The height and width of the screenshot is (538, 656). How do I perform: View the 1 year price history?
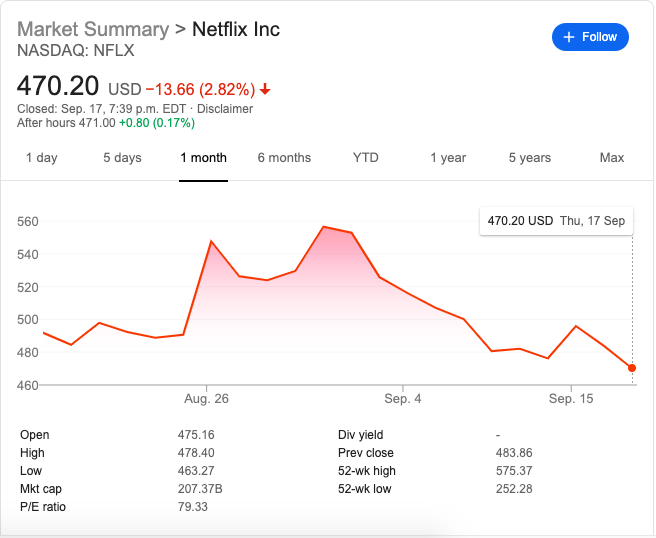coord(448,158)
